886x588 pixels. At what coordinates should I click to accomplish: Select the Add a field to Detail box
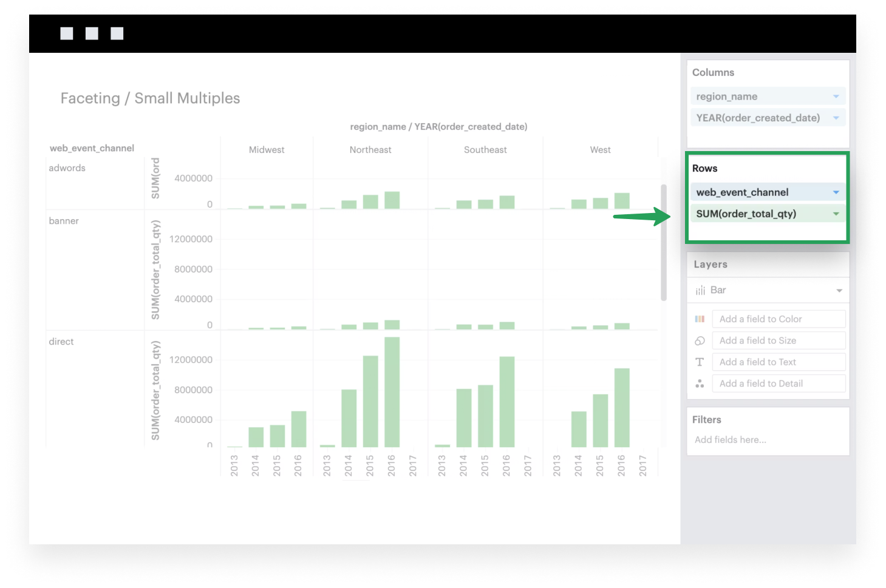[779, 384]
